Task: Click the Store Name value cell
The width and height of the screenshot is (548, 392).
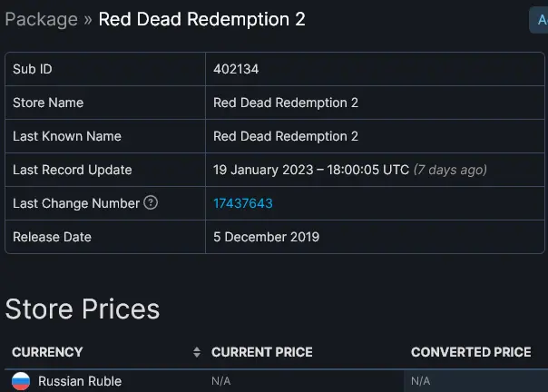Action: click(x=375, y=103)
